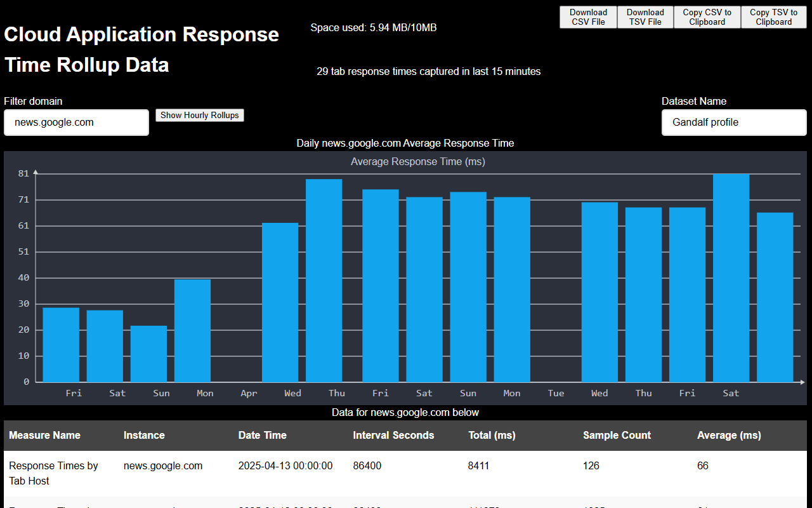The width and height of the screenshot is (812, 508).
Task: Copy TSV to Clipboard
Action: point(773,17)
